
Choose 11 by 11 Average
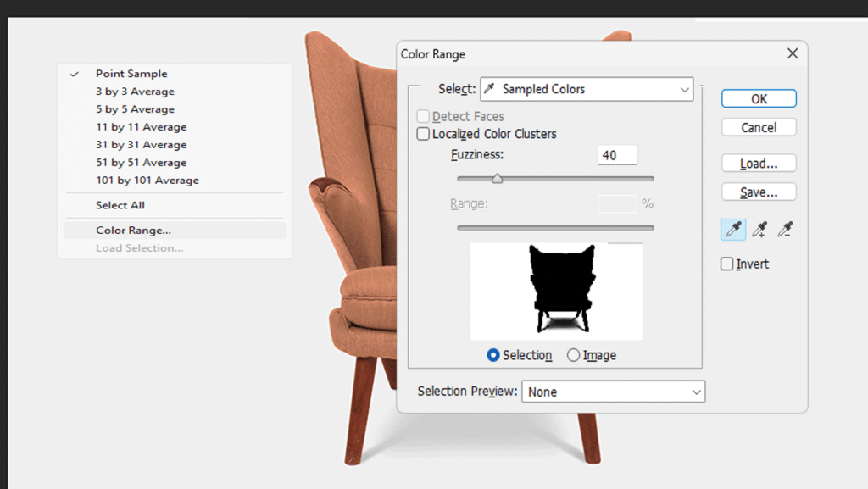click(175, 126)
